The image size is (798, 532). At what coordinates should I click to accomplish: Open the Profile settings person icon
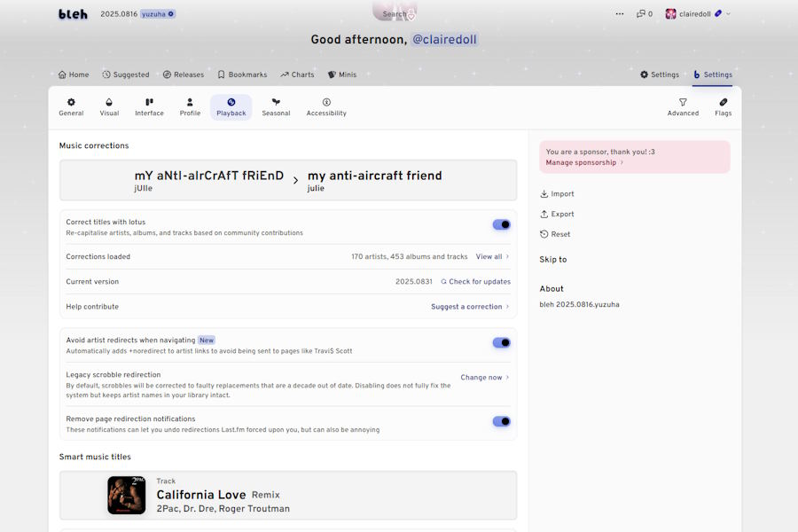click(x=190, y=103)
